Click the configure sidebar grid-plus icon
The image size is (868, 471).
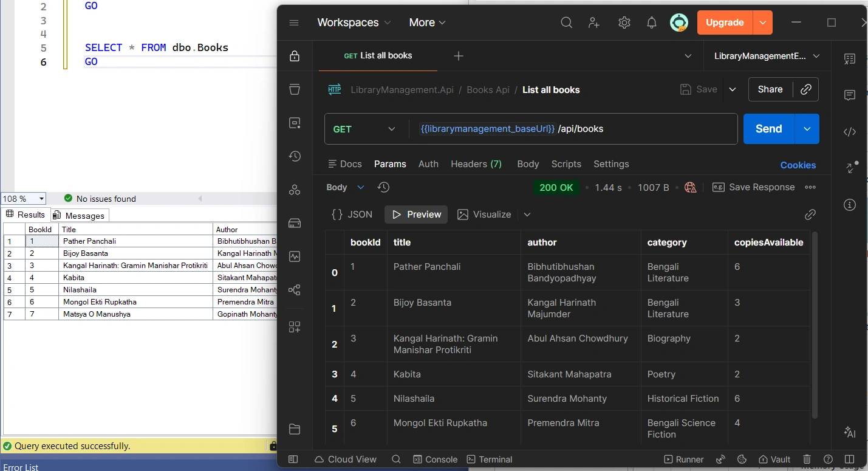pos(295,327)
